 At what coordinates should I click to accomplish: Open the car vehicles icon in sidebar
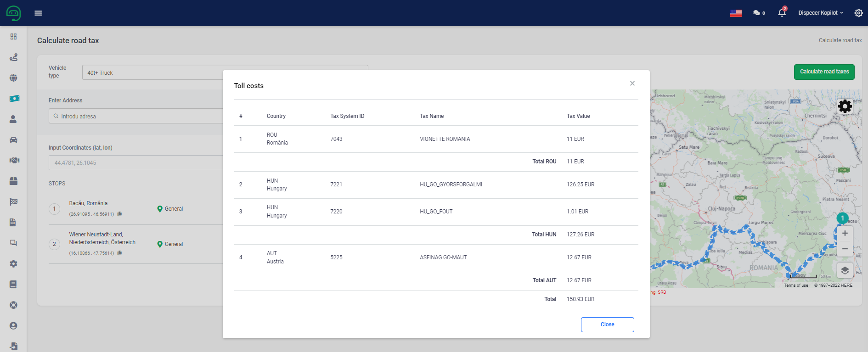13,140
